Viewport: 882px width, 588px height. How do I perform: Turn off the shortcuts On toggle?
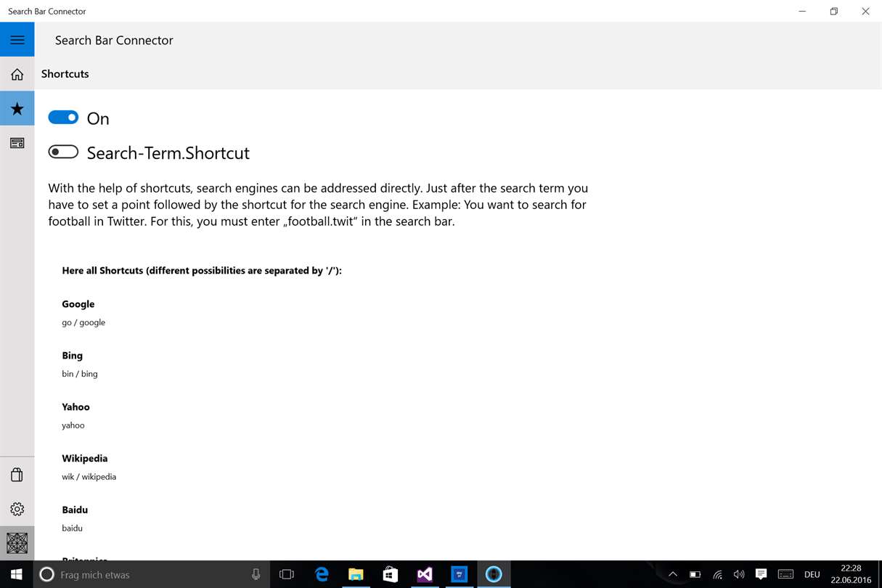63,118
